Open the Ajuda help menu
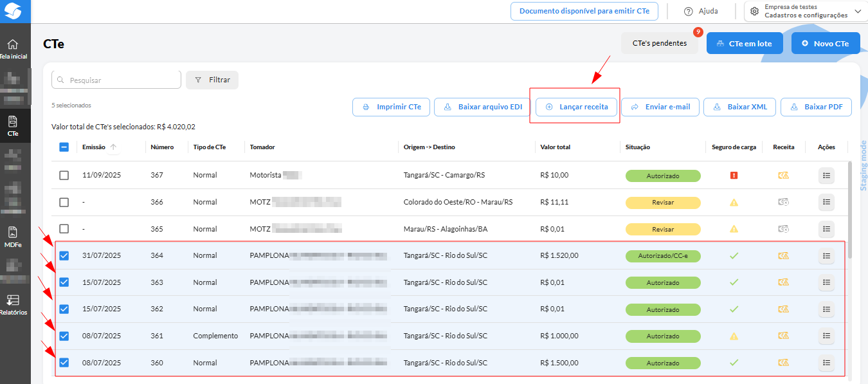The image size is (868, 384). click(x=701, y=12)
